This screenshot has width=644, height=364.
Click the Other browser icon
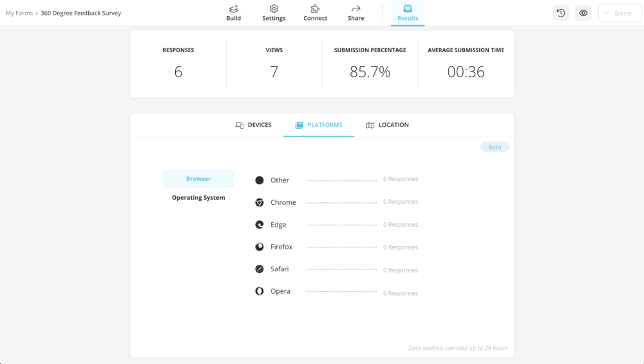(260, 180)
